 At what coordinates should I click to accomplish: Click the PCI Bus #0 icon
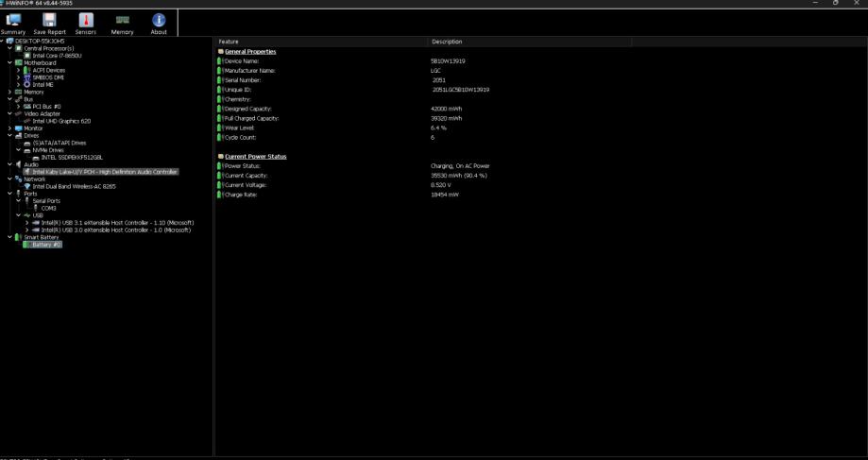(27, 107)
